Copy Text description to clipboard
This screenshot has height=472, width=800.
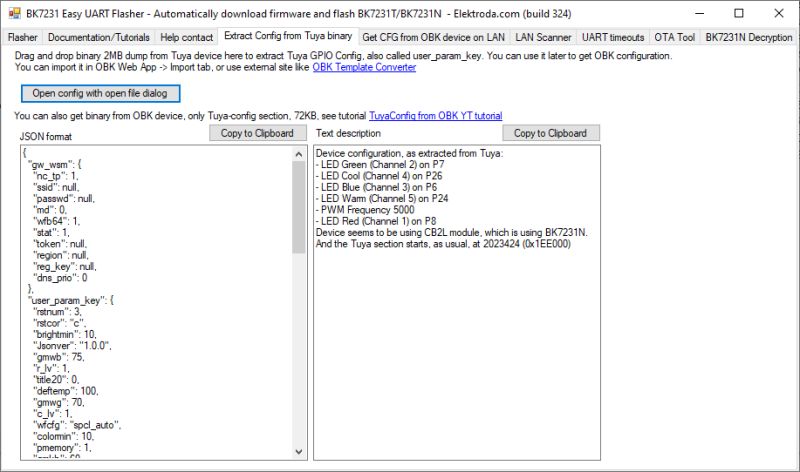click(551, 133)
